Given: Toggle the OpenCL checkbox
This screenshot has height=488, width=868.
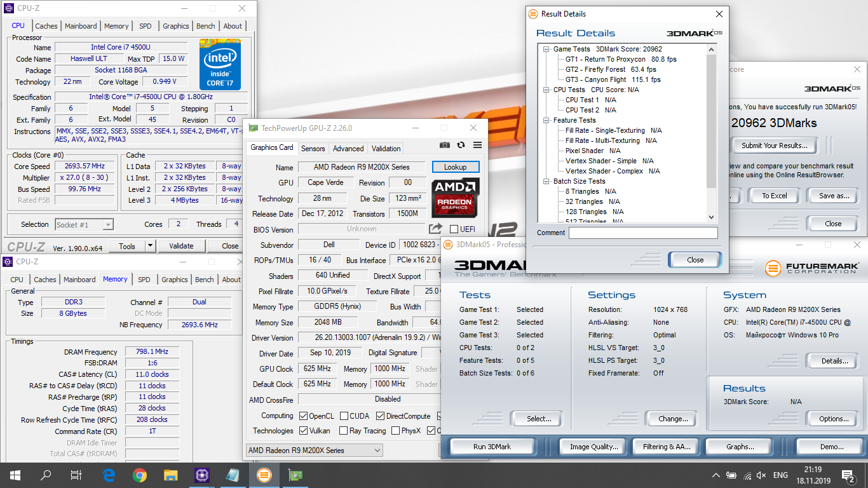Looking at the screenshot, I should [304, 416].
